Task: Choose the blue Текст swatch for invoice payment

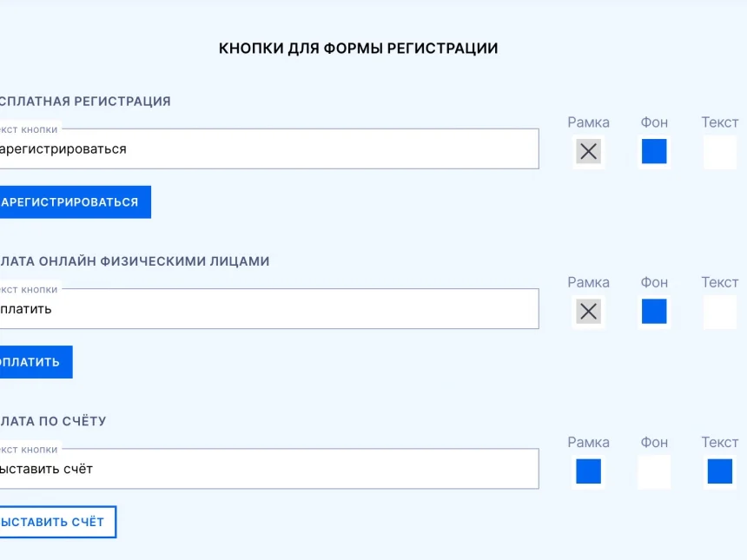Action: click(719, 471)
